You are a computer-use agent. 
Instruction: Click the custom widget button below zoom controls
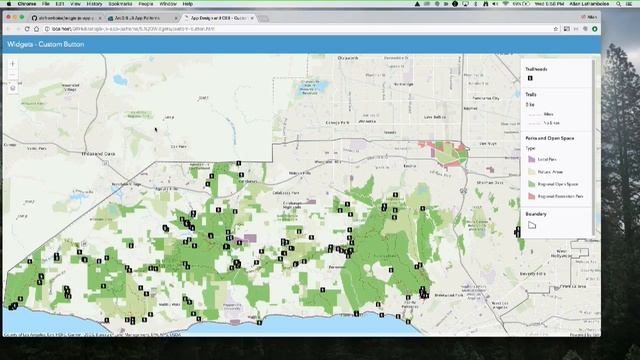coord(13,88)
